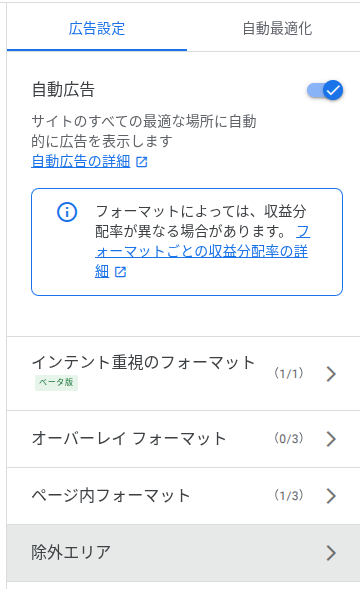Screen dimensions: 360x589
Task: Click the blue info circle icon
Action: coord(67,212)
